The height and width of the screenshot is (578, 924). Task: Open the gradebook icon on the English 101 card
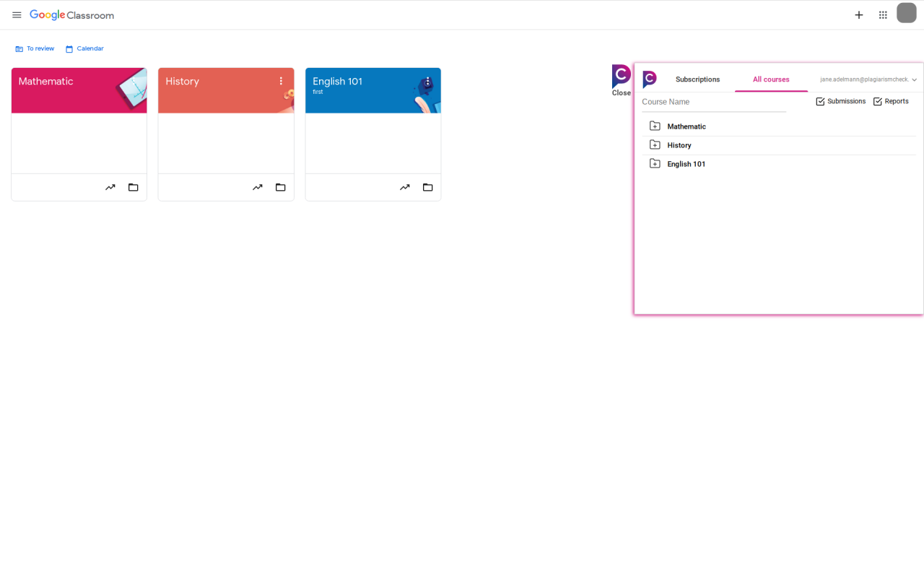[404, 187]
